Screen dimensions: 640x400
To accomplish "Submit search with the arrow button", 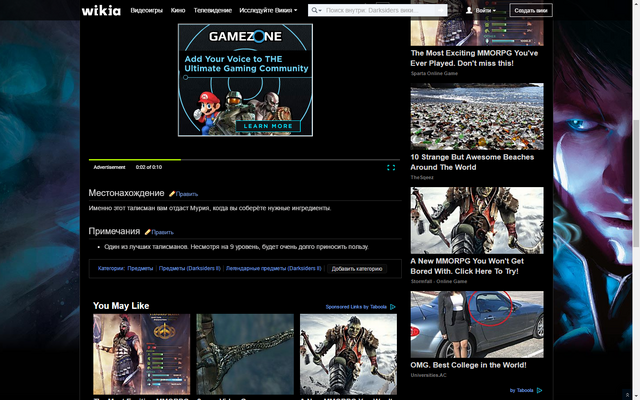I will coord(441,10).
